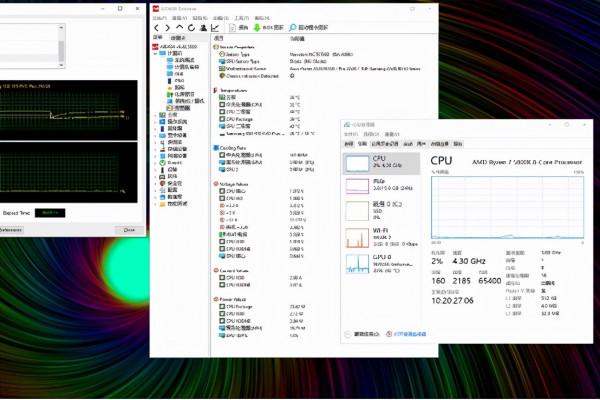Open the user icon in AIDA64 toolbar
This screenshot has height=400, width=600.
click(x=204, y=28)
